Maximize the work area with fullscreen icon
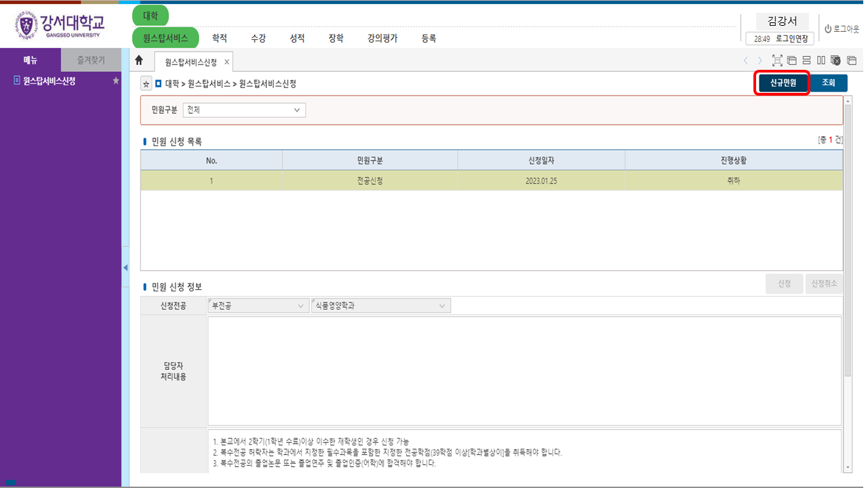Image resolution: width=868 pixels, height=488 pixels. (x=777, y=60)
